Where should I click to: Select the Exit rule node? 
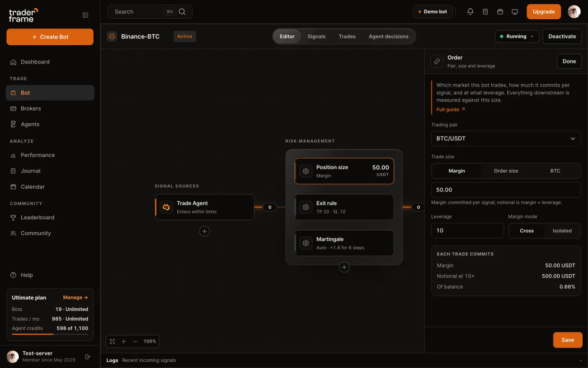(x=344, y=207)
